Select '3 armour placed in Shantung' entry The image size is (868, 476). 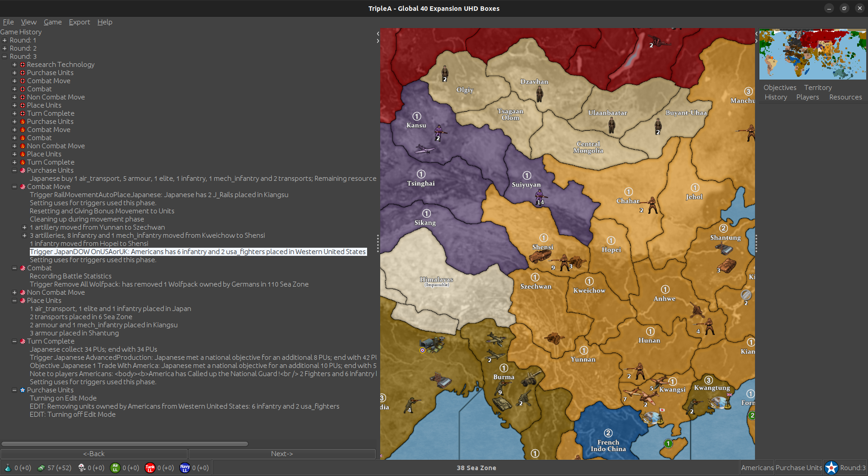[75, 333]
